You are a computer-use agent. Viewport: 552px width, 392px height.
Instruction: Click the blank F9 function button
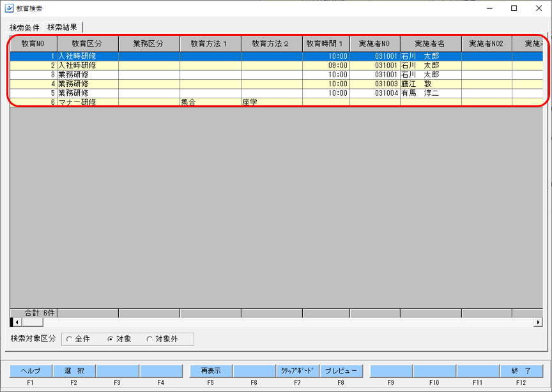[391, 371]
